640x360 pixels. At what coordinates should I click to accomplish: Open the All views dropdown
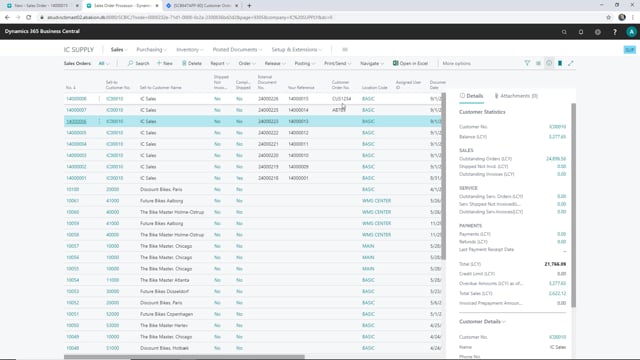tap(104, 63)
